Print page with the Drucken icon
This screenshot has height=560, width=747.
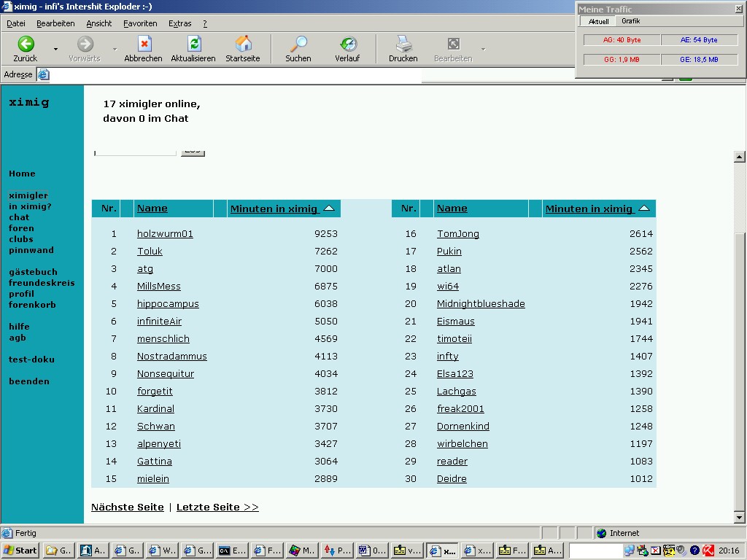(x=403, y=44)
